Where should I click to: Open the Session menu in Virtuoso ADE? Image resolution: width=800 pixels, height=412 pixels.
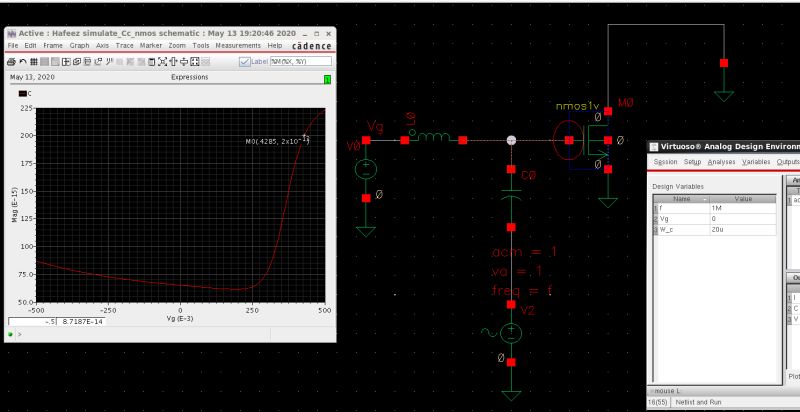665,162
